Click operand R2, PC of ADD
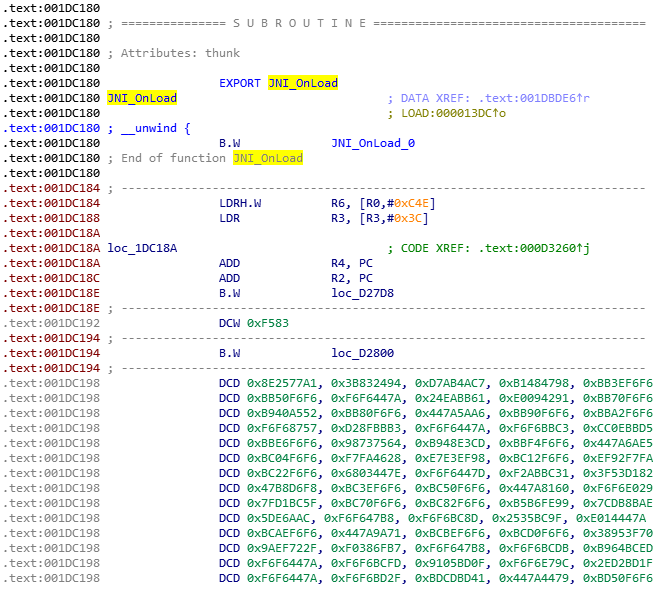The height and width of the screenshot is (590, 658). pos(352,278)
